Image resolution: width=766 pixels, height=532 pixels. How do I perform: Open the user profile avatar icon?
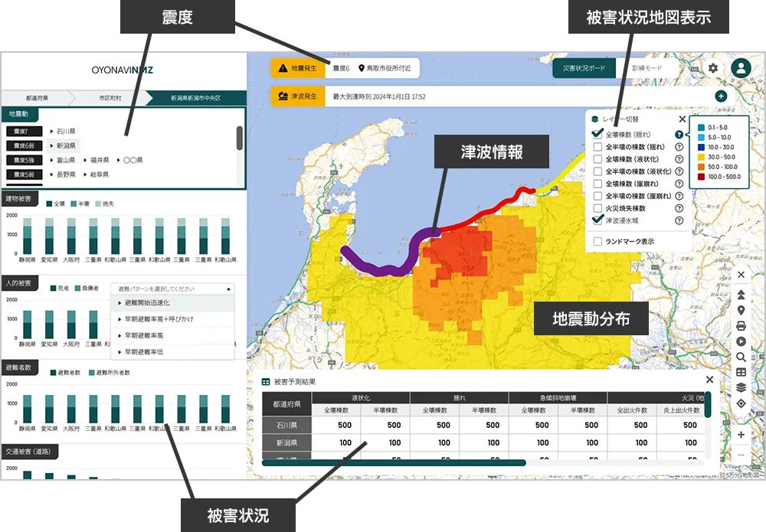[x=741, y=68]
